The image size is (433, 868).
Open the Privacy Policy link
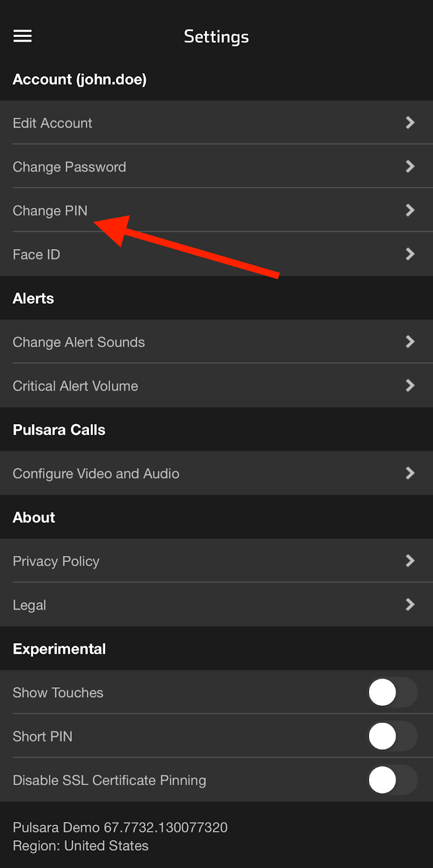[56, 561]
